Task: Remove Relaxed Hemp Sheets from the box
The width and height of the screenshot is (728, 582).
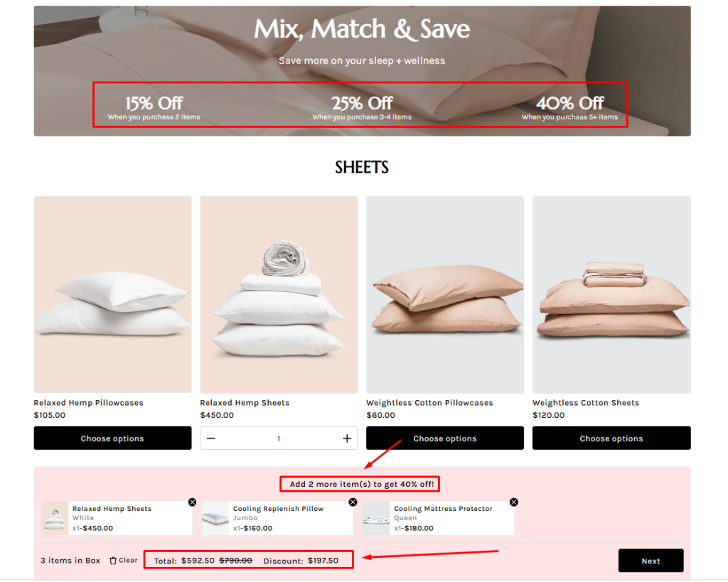Action: 192,502
